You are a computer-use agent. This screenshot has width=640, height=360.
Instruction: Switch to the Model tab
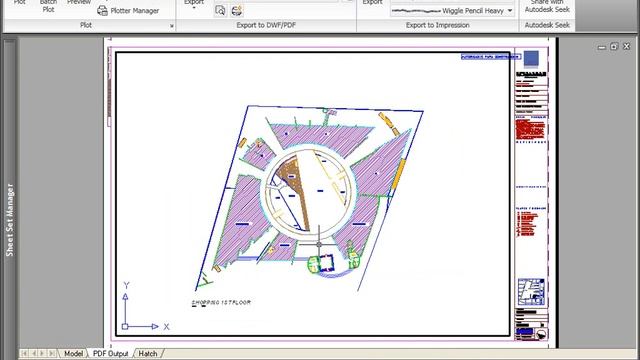click(73, 353)
